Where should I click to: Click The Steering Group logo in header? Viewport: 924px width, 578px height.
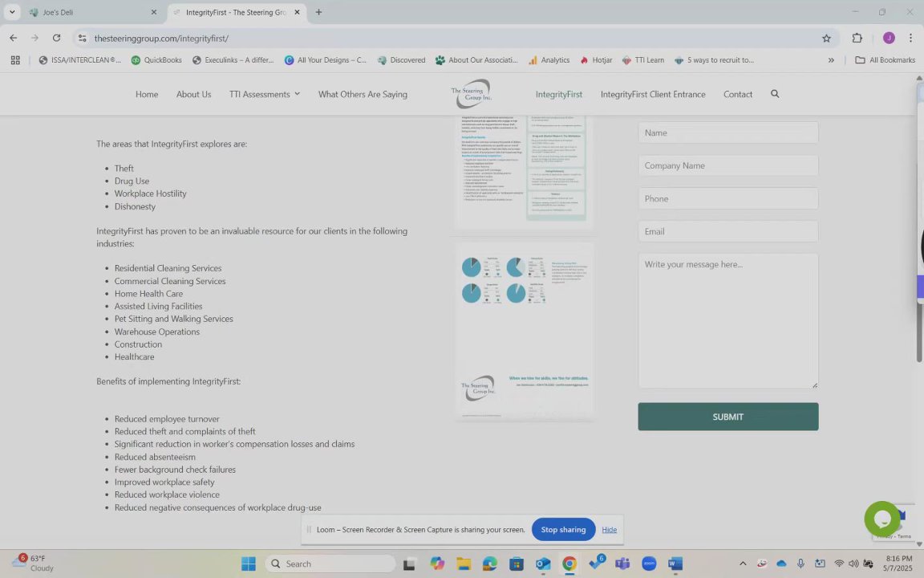[471, 94]
